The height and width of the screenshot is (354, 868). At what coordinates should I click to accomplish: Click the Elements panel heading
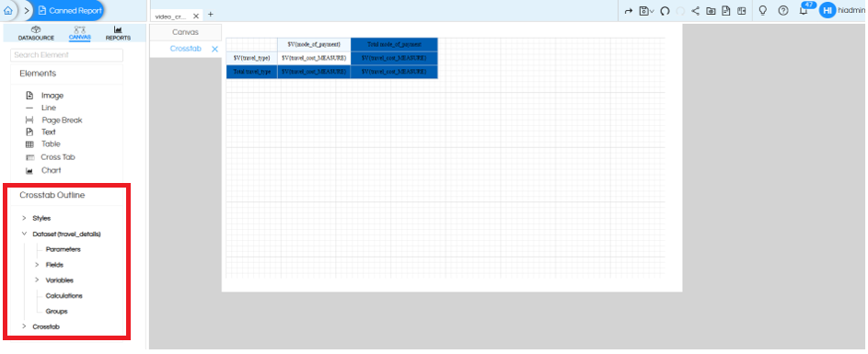pyautogui.click(x=38, y=73)
